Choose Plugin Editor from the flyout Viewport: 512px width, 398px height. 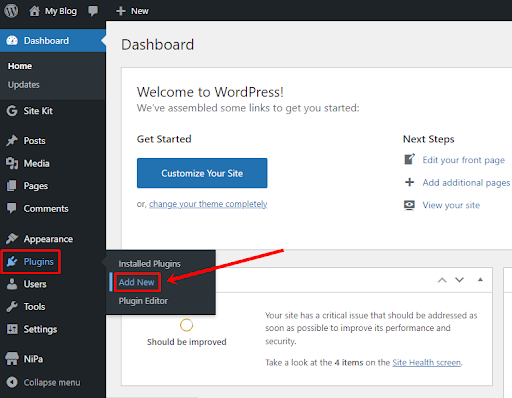[143, 301]
